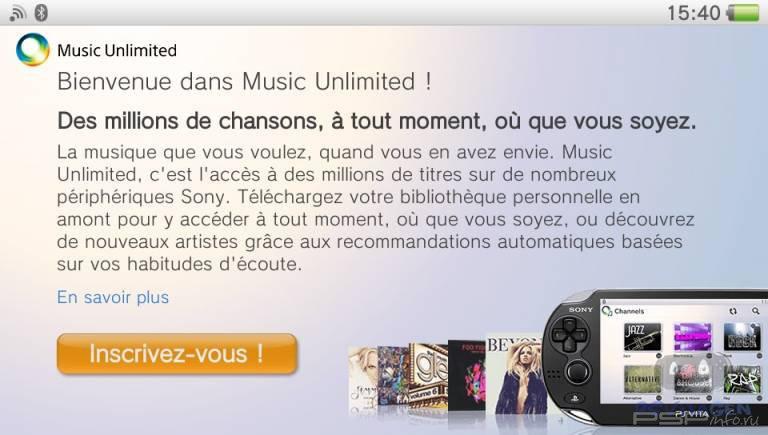Click the 15:40 clock display
This screenshot has height=435, width=768.
694,13
